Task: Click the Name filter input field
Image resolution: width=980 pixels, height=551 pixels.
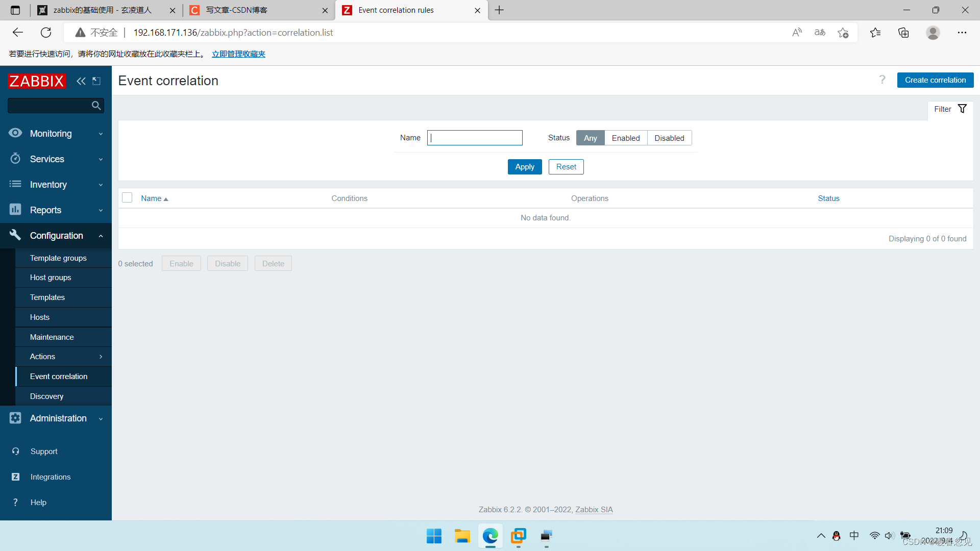Action: (474, 138)
